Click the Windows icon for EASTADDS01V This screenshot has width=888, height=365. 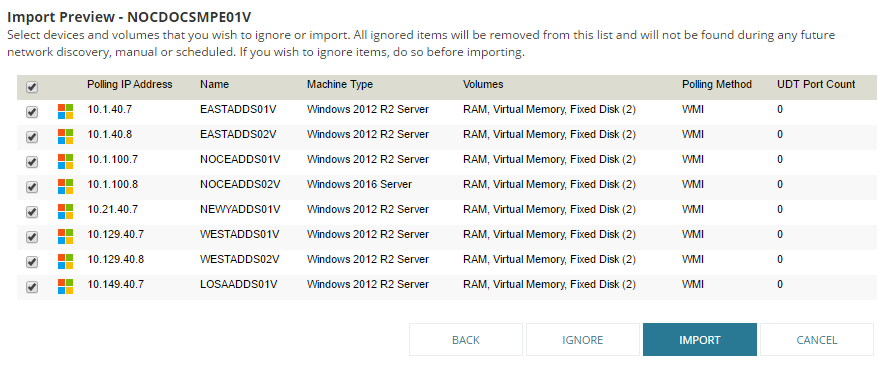(x=66, y=111)
